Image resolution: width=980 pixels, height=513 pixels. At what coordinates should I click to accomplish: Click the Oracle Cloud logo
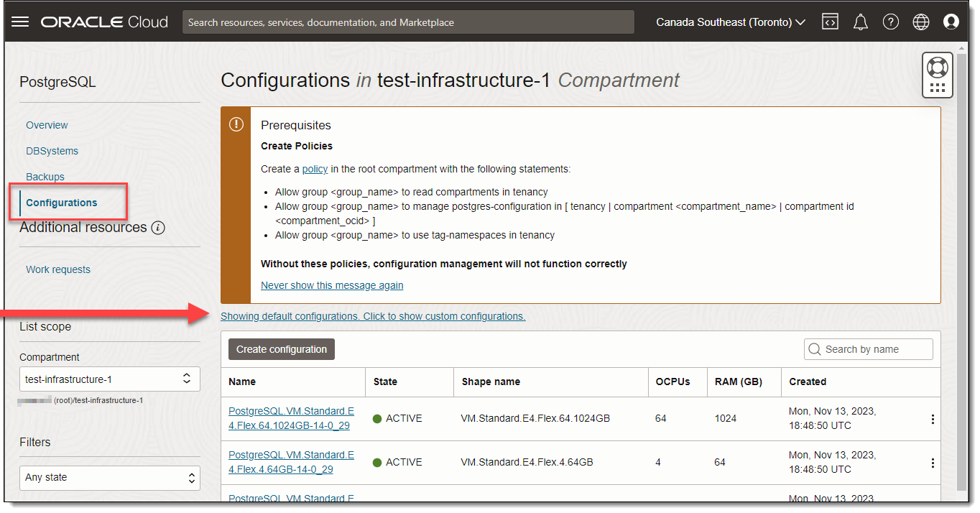[x=104, y=22]
